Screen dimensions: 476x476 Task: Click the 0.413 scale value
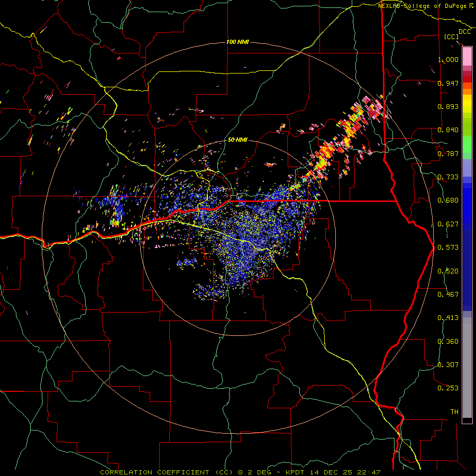click(448, 318)
